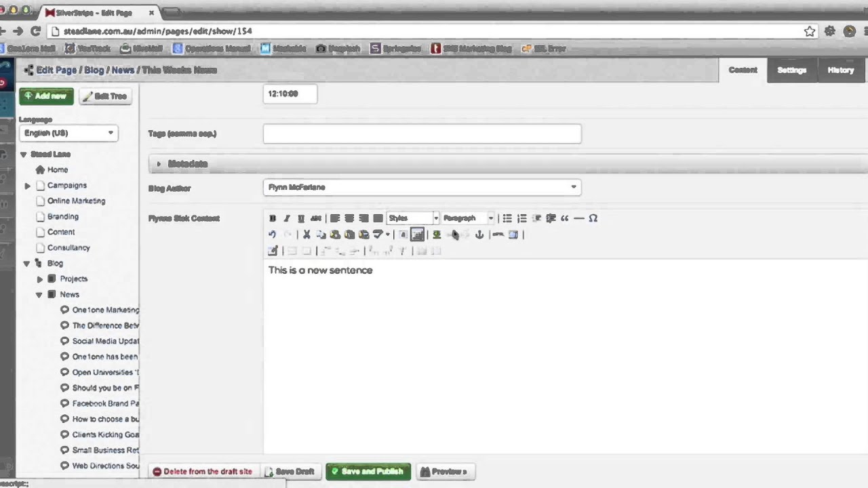
Task: Bookmark page with star icon
Action: coord(810,31)
